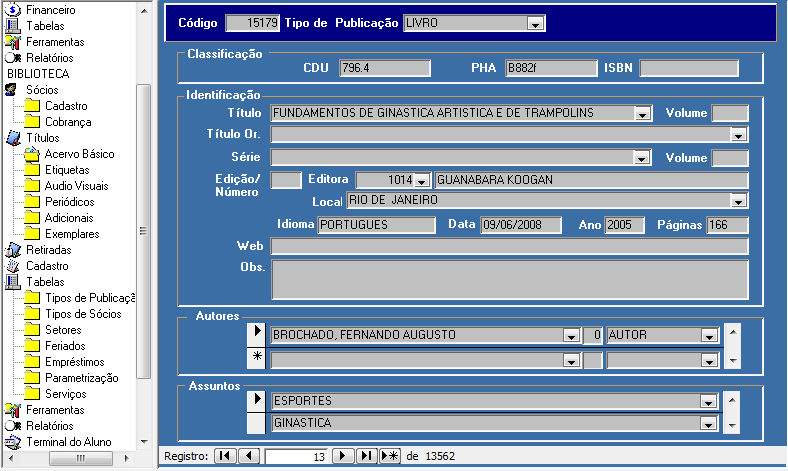Click the Código field 15179
The width and height of the screenshot is (788, 471).
pos(253,23)
